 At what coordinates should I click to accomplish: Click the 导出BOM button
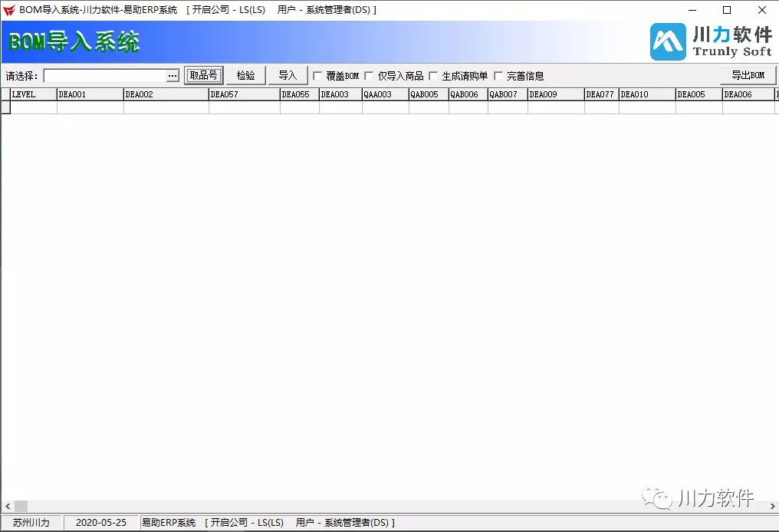coord(748,75)
